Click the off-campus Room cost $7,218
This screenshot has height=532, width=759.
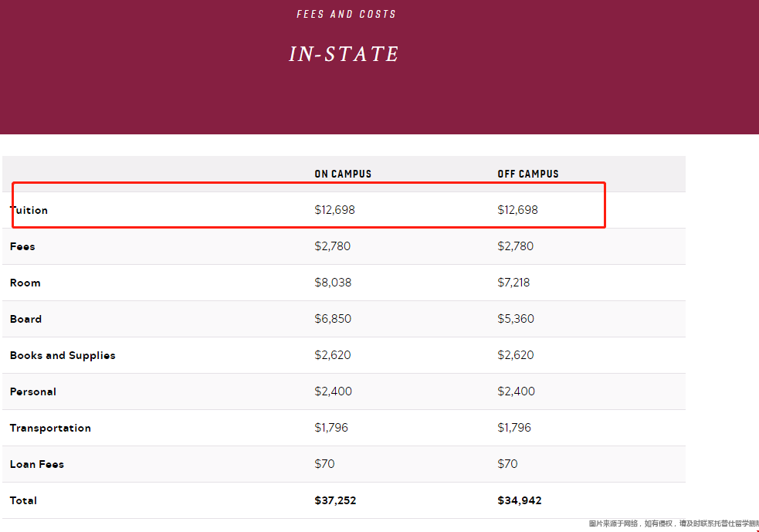pos(514,283)
